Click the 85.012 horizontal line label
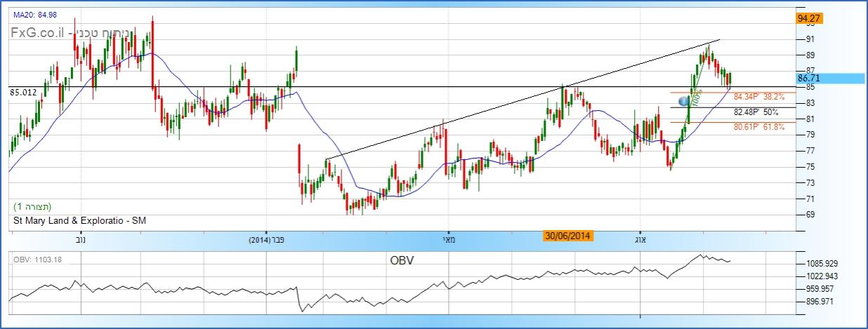Image resolution: width=868 pixels, height=329 pixels. tap(23, 92)
